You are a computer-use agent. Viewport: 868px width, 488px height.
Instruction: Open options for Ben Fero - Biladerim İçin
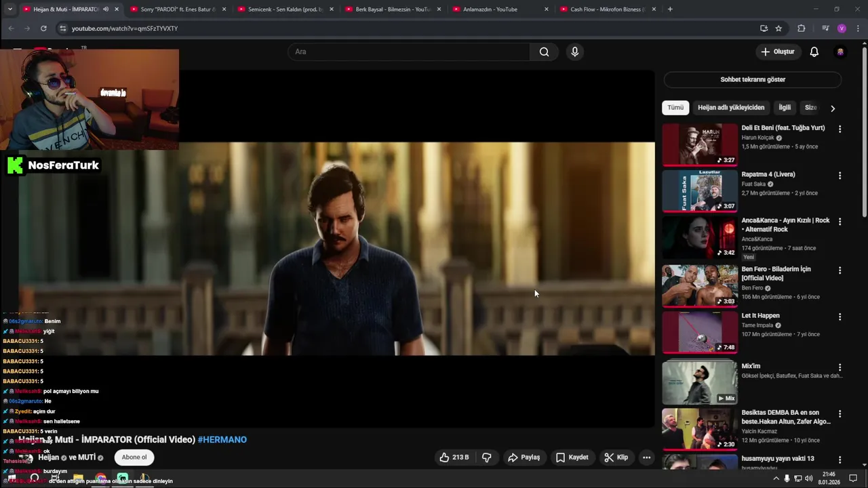coord(840,270)
